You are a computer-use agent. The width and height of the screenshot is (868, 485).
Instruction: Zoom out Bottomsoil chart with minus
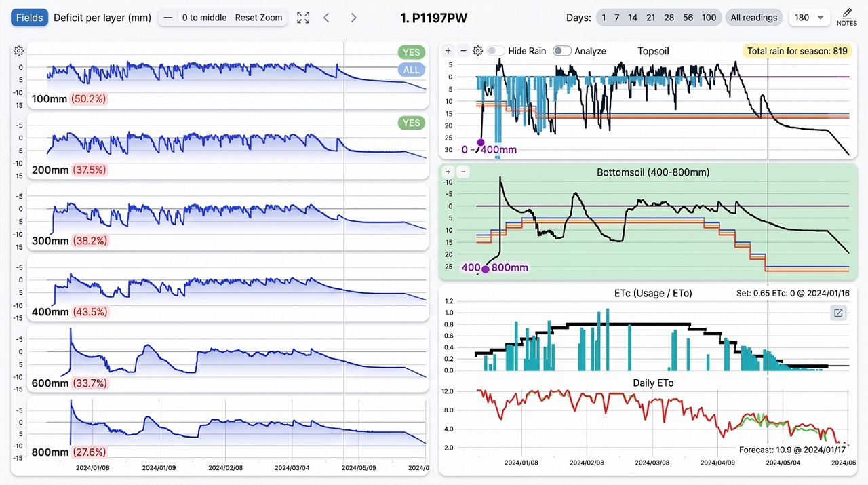coord(463,172)
